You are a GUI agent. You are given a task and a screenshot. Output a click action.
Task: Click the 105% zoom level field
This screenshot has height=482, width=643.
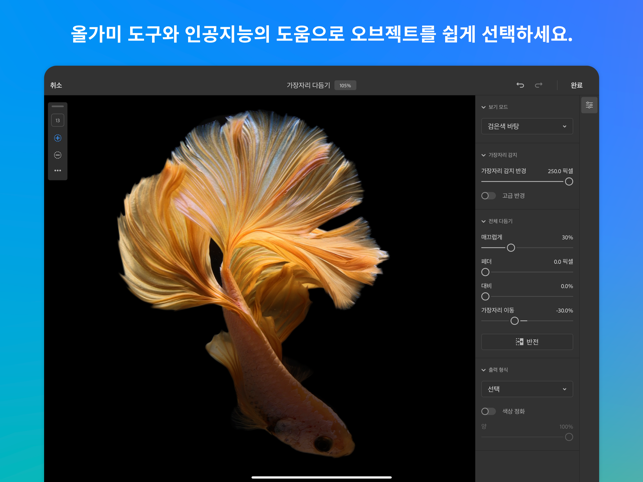click(x=345, y=86)
